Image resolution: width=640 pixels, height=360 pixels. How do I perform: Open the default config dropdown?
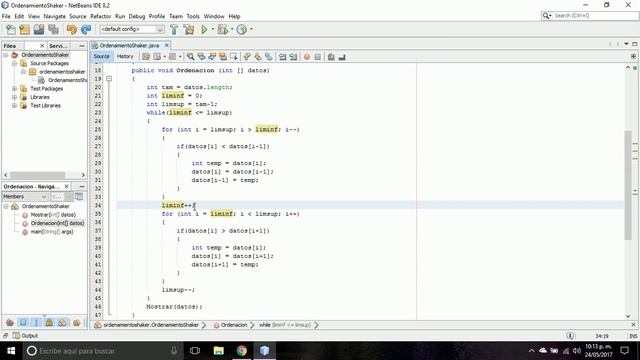pyautogui.click(x=132, y=29)
